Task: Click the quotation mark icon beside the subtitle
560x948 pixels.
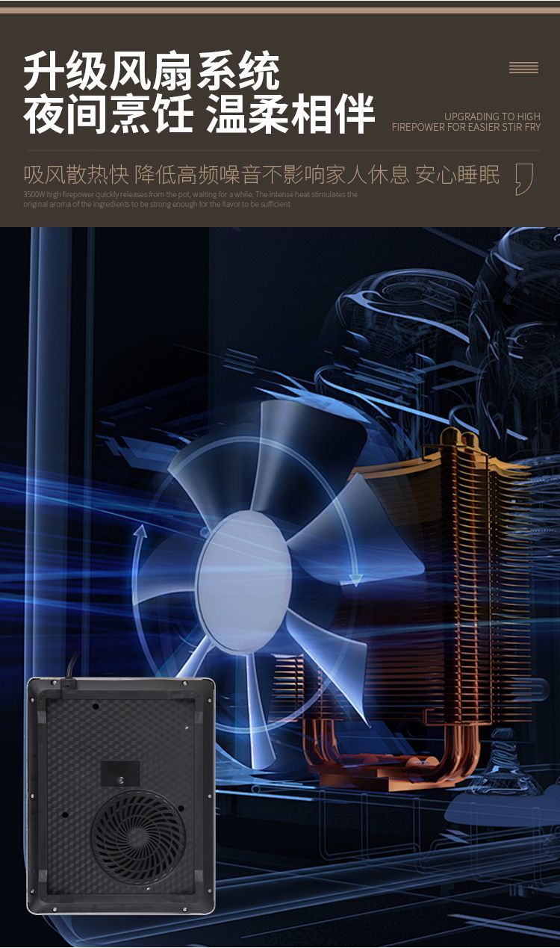Action: click(x=524, y=179)
